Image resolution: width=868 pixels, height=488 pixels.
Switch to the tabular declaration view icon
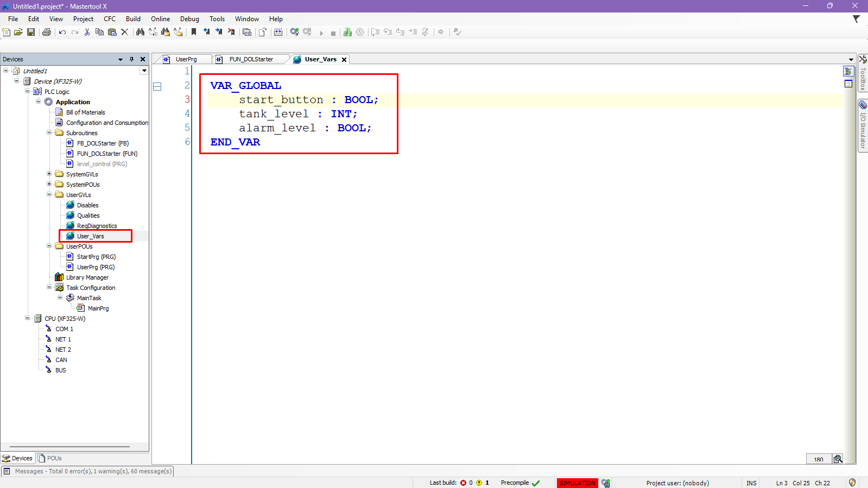click(848, 84)
